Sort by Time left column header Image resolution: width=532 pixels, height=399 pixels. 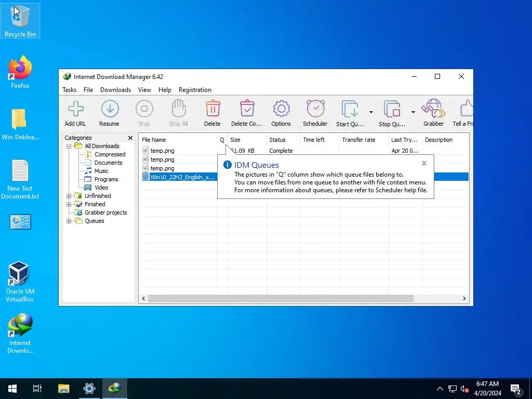point(320,140)
